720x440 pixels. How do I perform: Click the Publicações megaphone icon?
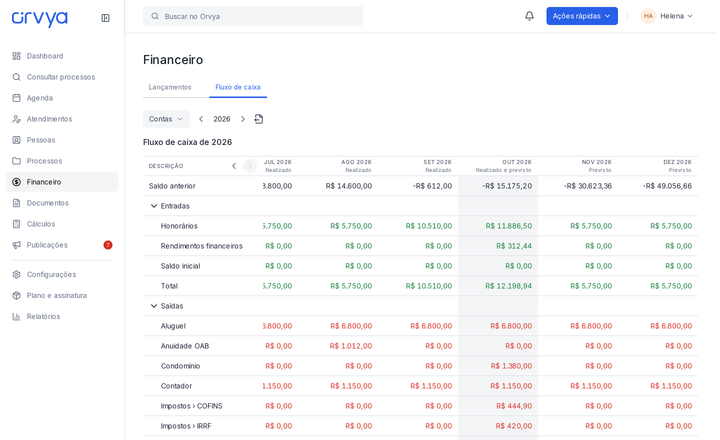(17, 245)
